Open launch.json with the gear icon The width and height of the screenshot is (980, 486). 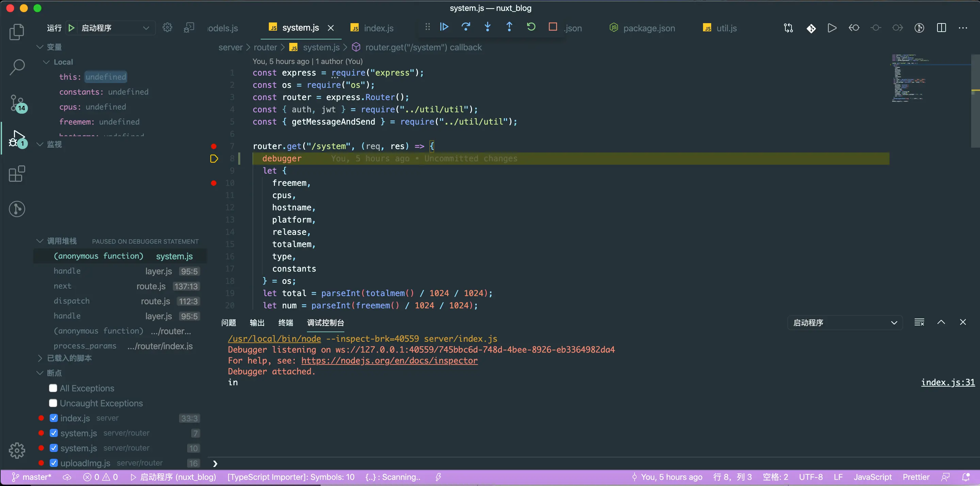pyautogui.click(x=167, y=28)
